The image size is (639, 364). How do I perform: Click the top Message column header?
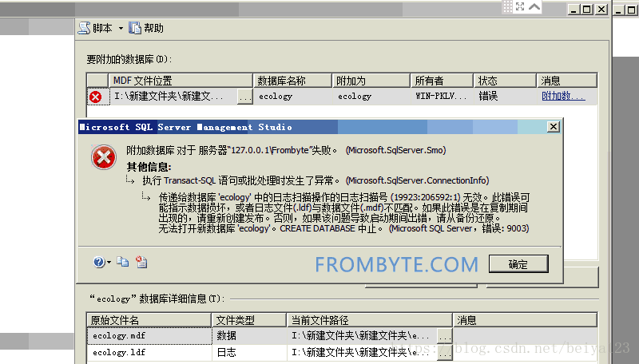pos(567,81)
